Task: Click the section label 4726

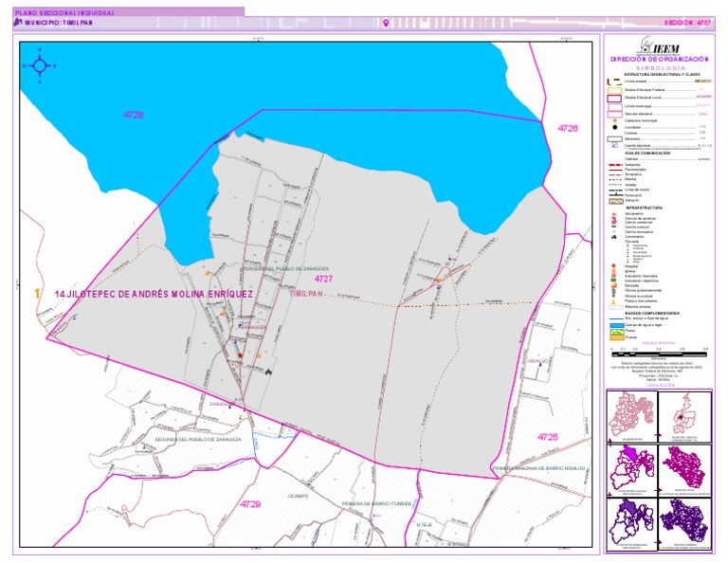Action: [x=568, y=129]
